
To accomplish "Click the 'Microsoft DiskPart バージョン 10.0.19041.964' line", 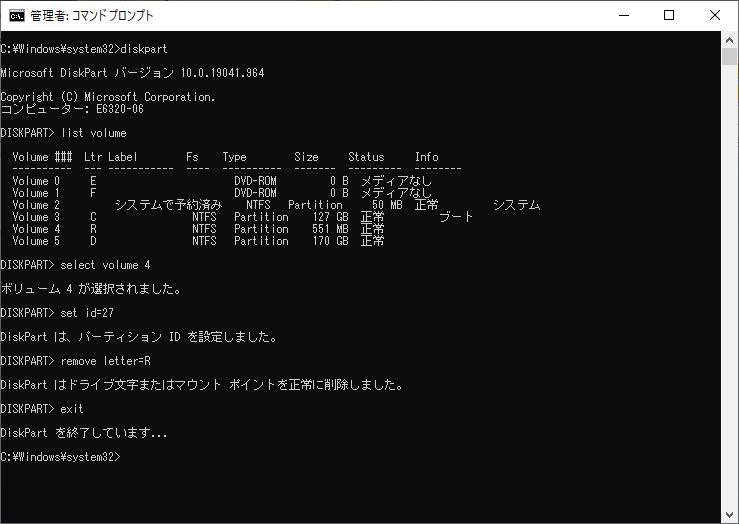I will click(x=132, y=73).
